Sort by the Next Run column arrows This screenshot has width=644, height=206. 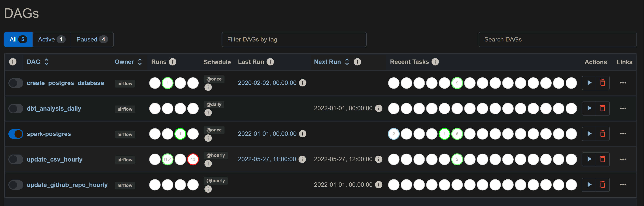pyautogui.click(x=347, y=62)
